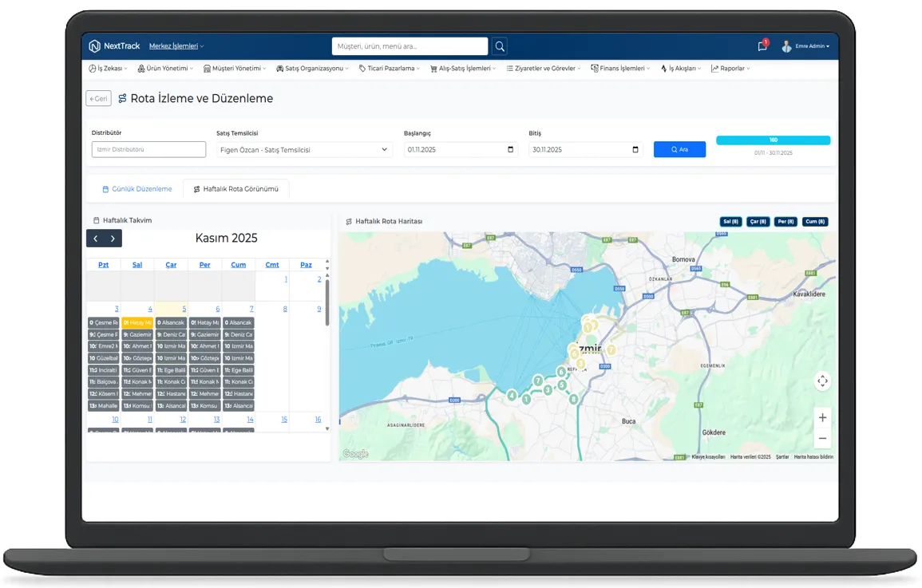This screenshot has height=588, width=922.
Task: Open the Satış Temsilcisi dropdown
Action: (304, 150)
